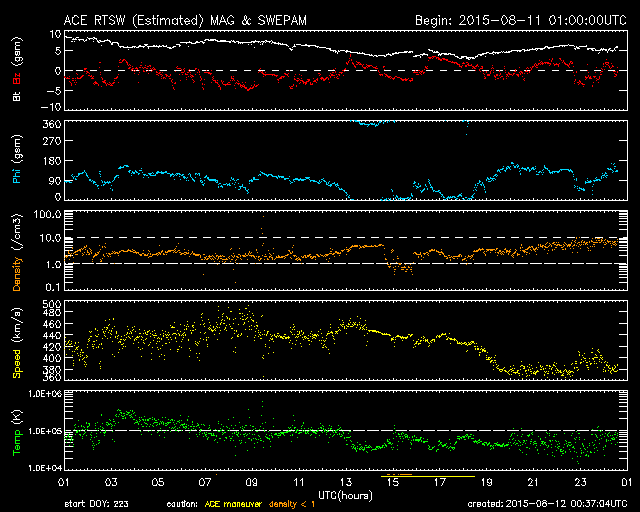Click the density dip below 1.0 near hour 15
The width and height of the screenshot is (640, 512).
click(x=399, y=267)
